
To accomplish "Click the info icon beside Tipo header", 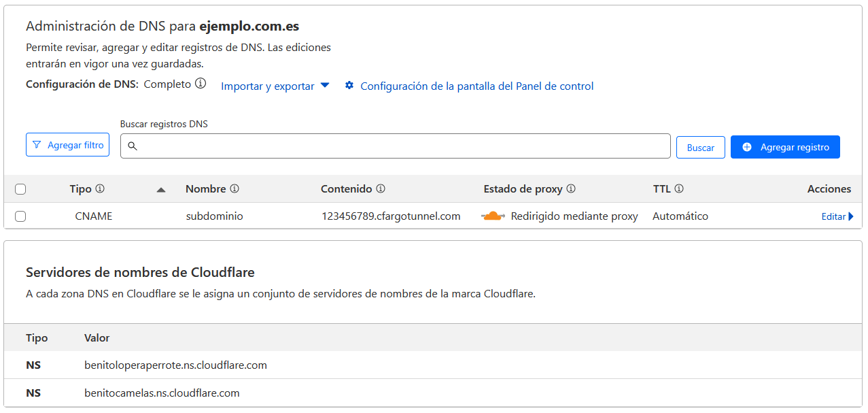I will click(x=100, y=189).
